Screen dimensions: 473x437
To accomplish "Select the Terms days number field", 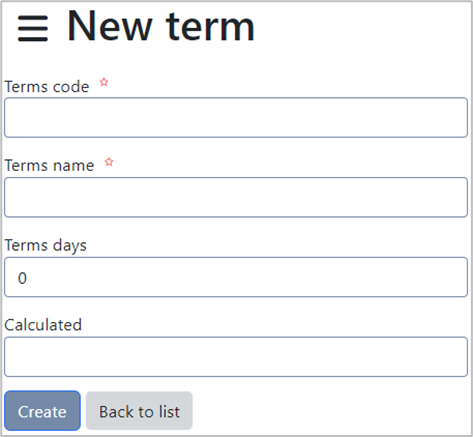I will pyautogui.click(x=236, y=277).
